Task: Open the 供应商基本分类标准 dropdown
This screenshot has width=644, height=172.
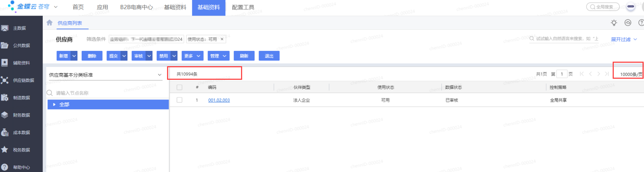Action: pyautogui.click(x=159, y=75)
